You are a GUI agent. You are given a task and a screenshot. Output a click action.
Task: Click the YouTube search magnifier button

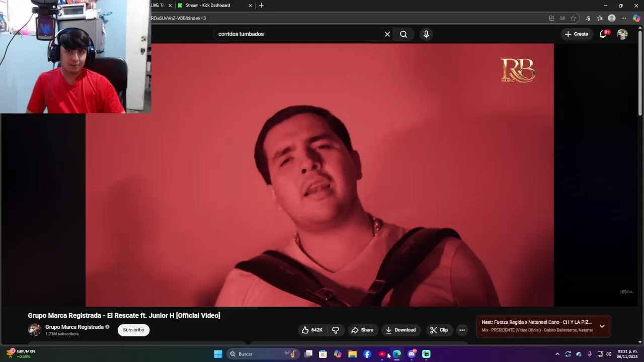tap(404, 34)
